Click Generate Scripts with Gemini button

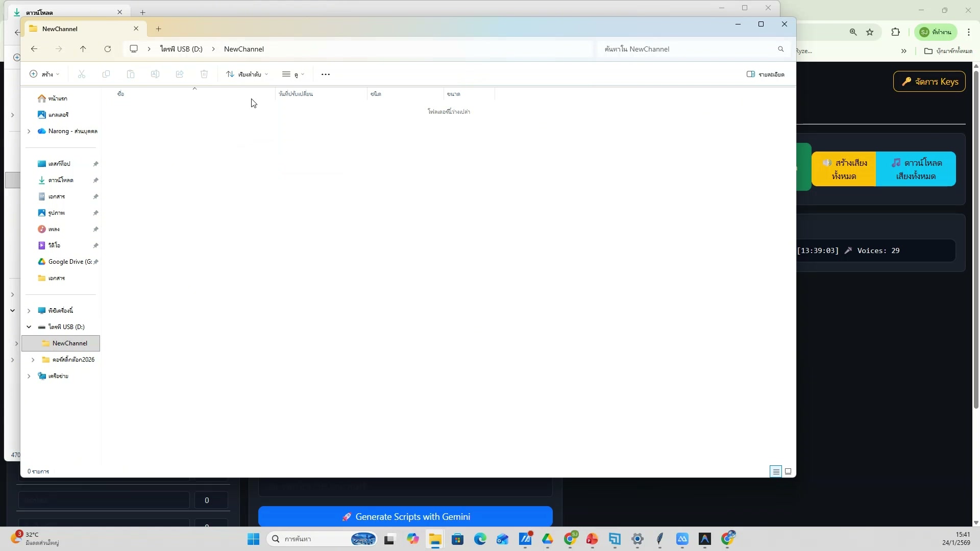pyautogui.click(x=405, y=517)
